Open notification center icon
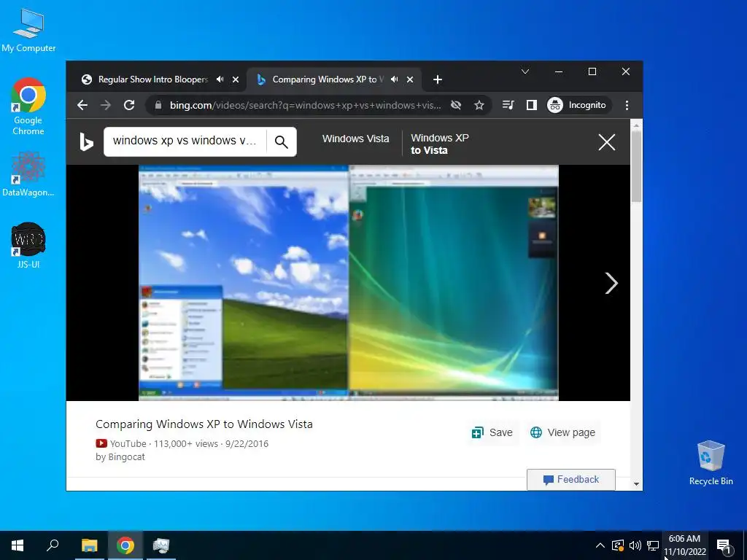Image resolution: width=747 pixels, height=560 pixels. pyautogui.click(x=724, y=545)
